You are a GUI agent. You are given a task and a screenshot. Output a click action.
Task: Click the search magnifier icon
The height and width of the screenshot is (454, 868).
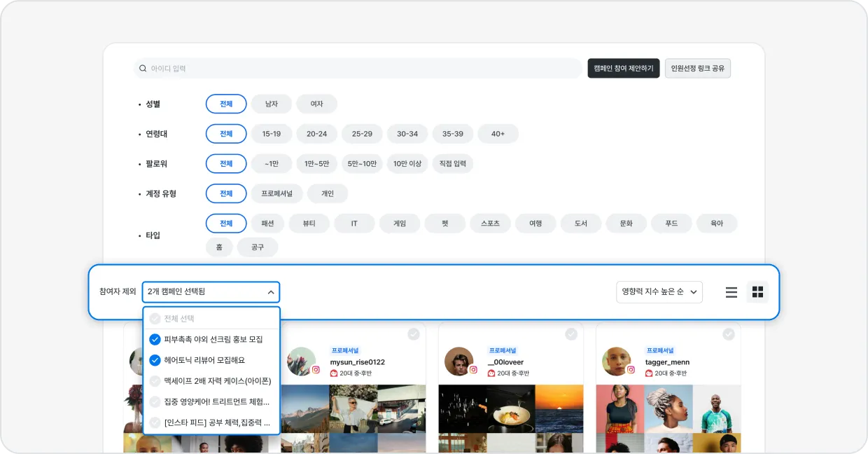click(x=143, y=69)
